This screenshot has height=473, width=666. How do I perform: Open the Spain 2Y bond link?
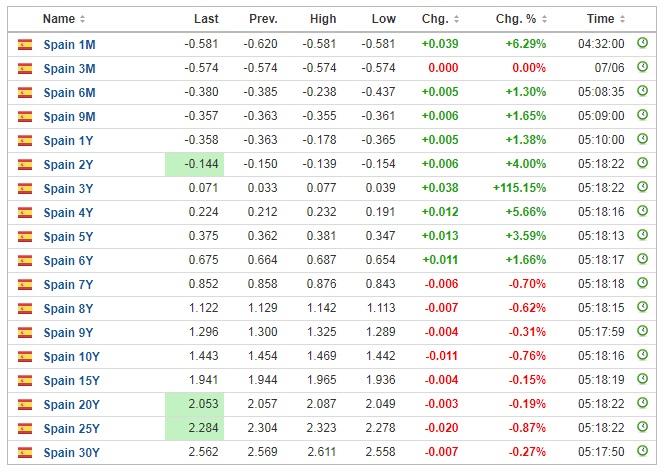point(68,164)
